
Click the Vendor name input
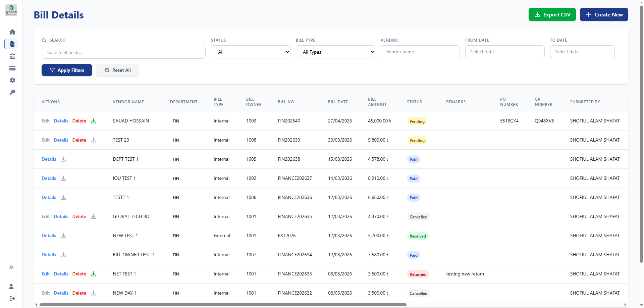[x=420, y=52]
